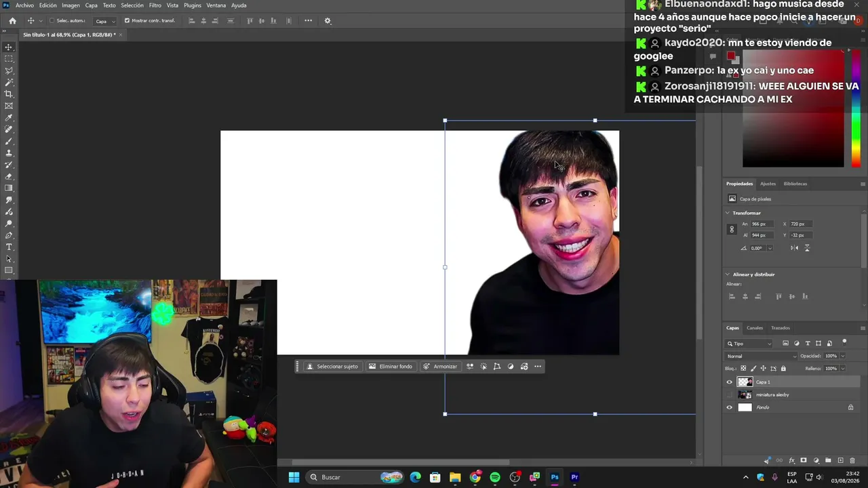Collapse the Transformar section
868x488 pixels.
[x=728, y=213]
